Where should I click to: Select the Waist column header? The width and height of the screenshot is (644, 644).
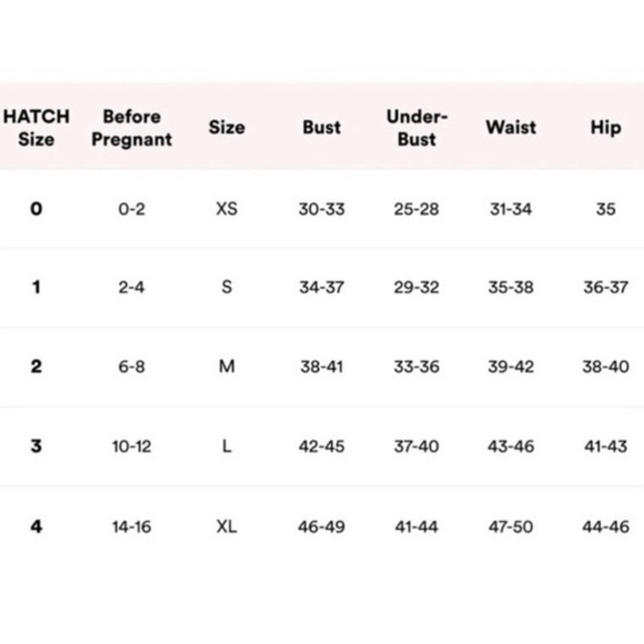(x=511, y=127)
